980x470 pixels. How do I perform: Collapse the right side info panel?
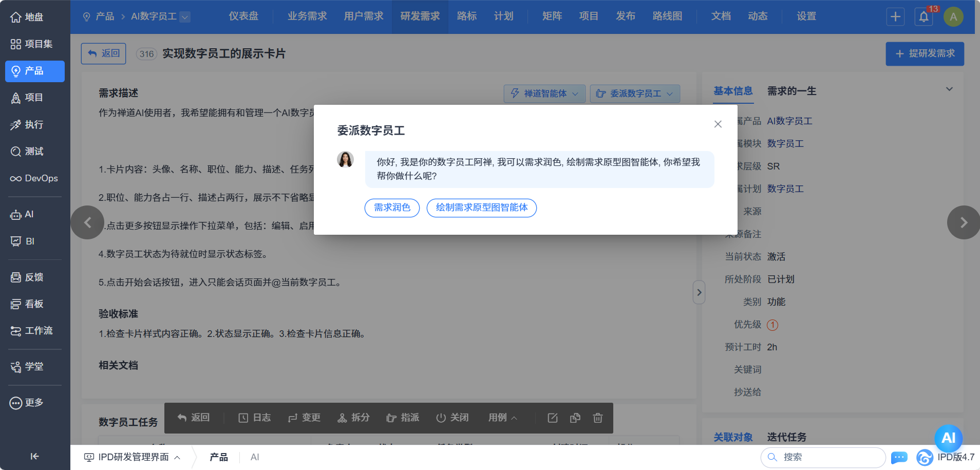(x=699, y=292)
